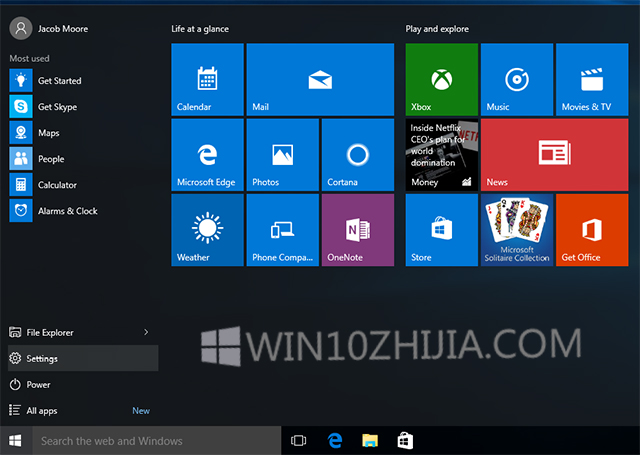Viewport: 640px width, 455px height.
Task: Open Settings from the Start menu
Action: pyautogui.click(x=83, y=358)
